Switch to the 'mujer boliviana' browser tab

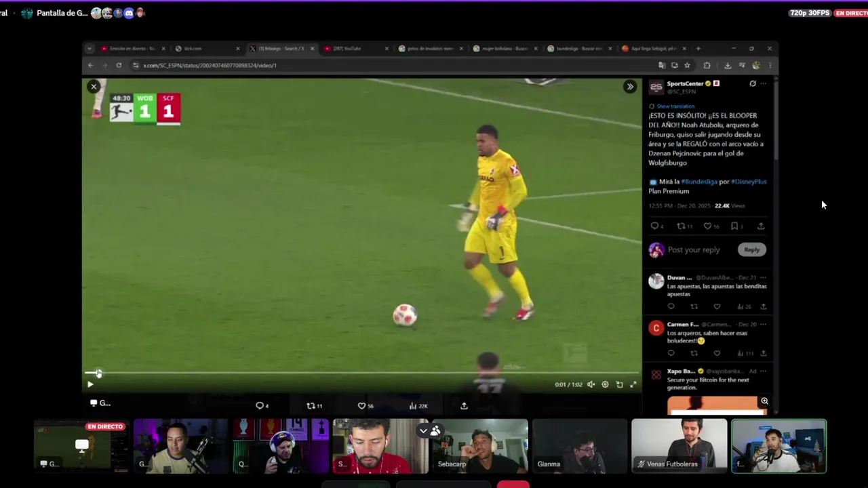[x=505, y=49]
